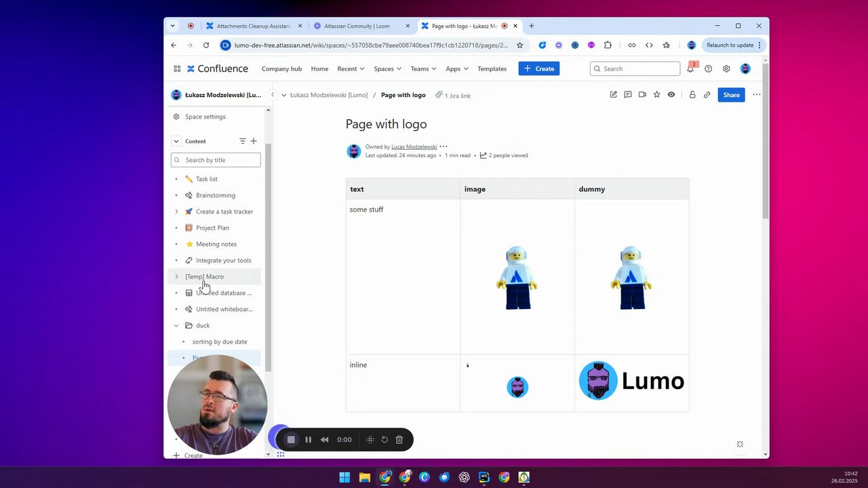The height and width of the screenshot is (488, 868).
Task: Open the page more actions ellipsis
Action: point(757,95)
